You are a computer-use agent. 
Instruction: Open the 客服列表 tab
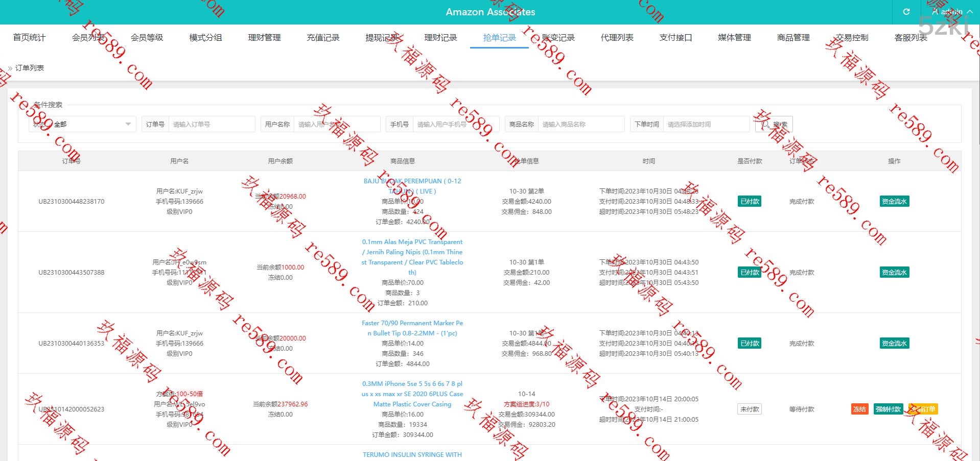click(911, 37)
